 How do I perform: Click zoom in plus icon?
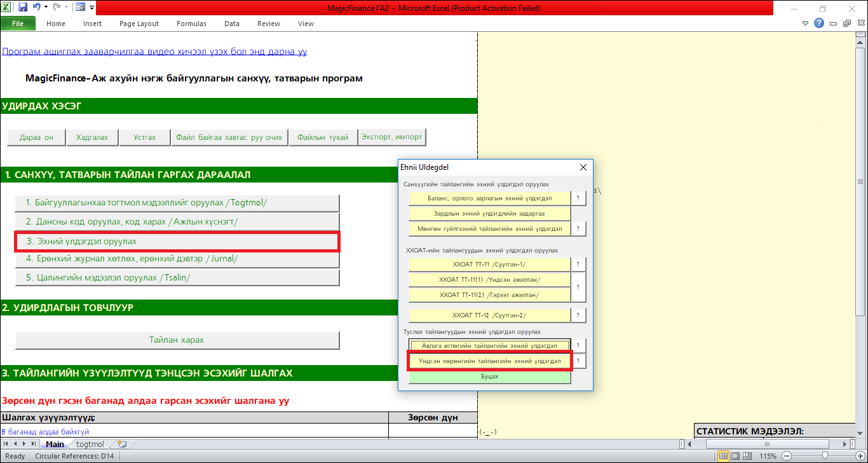click(861, 456)
